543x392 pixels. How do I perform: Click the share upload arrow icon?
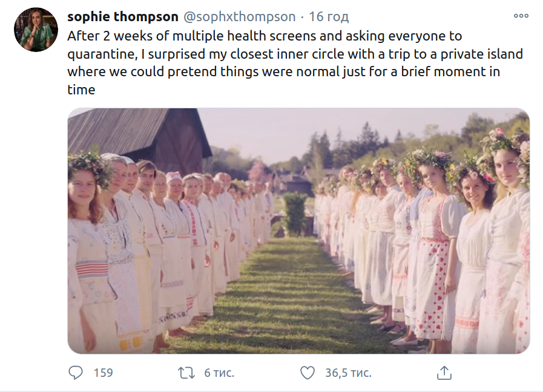(444, 372)
